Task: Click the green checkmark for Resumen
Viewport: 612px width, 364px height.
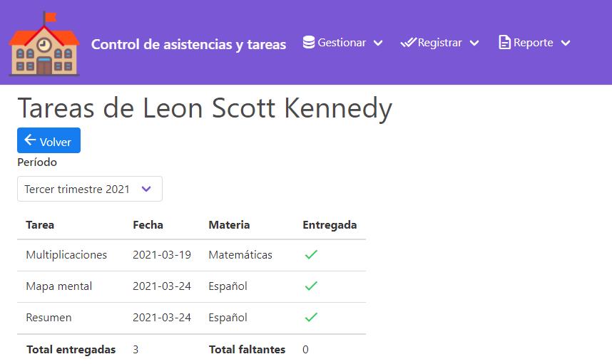Action: 310,318
